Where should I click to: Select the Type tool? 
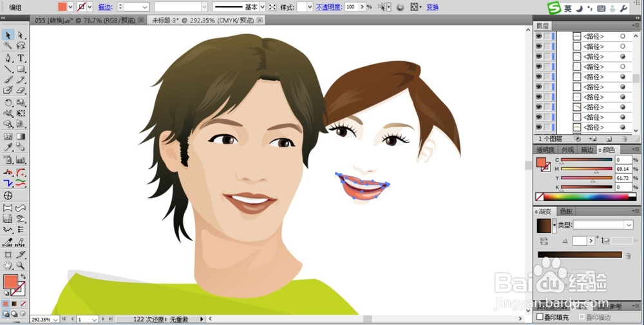(x=21, y=58)
